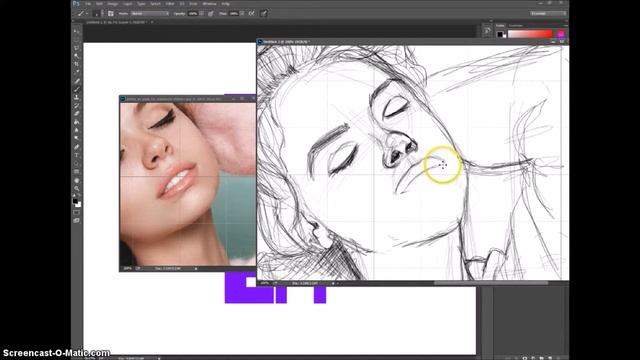Open the History panel icon
Screen dimensions: 640x360
coord(487,31)
